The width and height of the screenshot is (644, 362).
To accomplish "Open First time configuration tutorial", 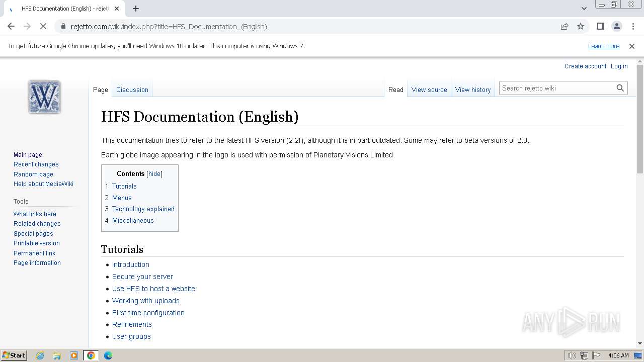I will point(148,313).
